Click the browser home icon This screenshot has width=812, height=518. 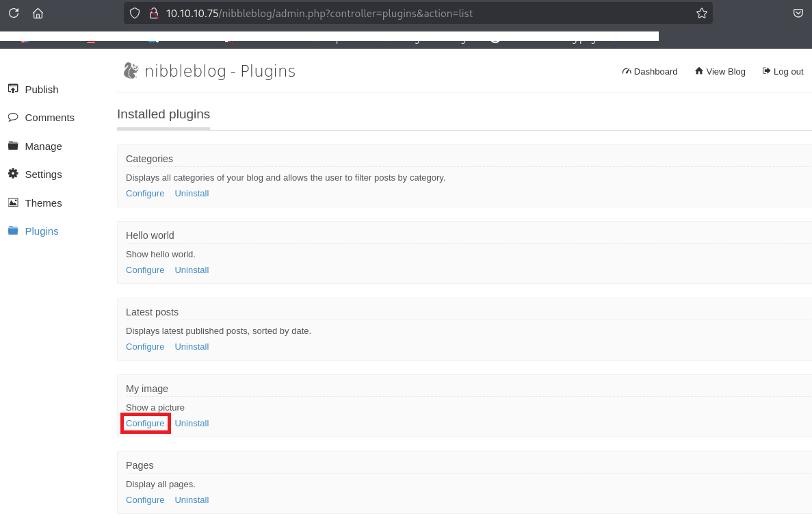pyautogui.click(x=38, y=13)
